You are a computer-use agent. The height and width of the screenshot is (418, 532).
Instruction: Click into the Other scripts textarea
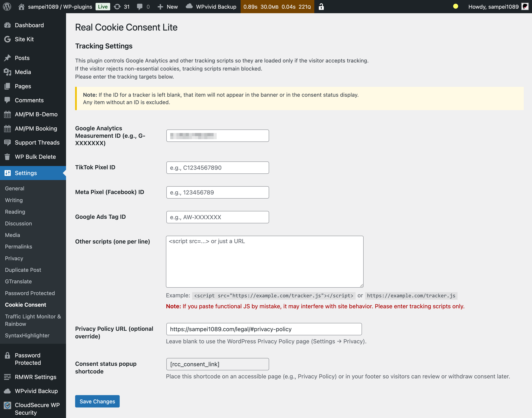(265, 262)
